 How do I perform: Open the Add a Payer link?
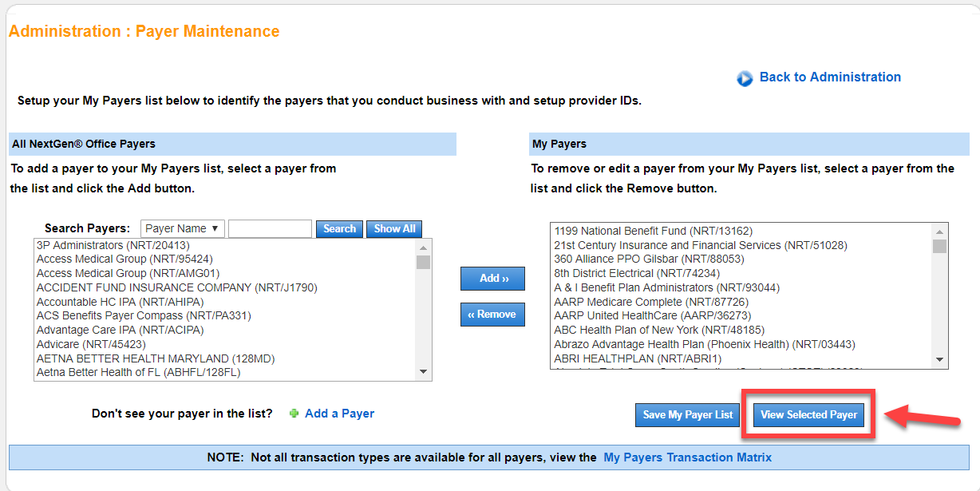click(x=339, y=414)
